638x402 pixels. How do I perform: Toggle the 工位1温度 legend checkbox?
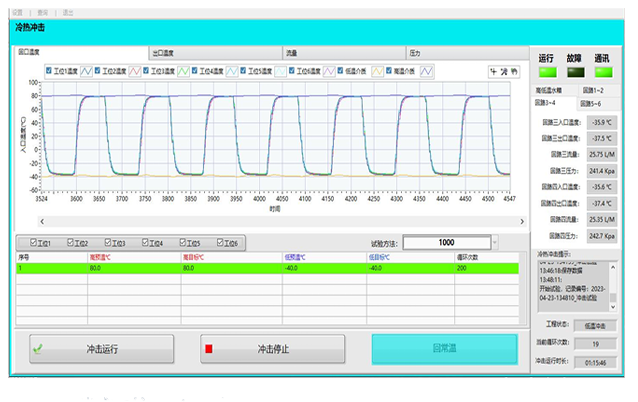pos(49,71)
